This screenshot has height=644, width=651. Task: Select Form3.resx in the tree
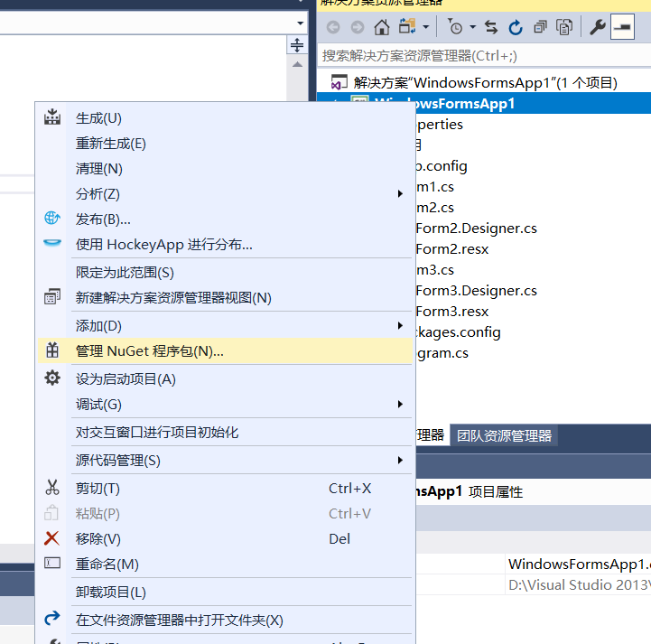452,312
